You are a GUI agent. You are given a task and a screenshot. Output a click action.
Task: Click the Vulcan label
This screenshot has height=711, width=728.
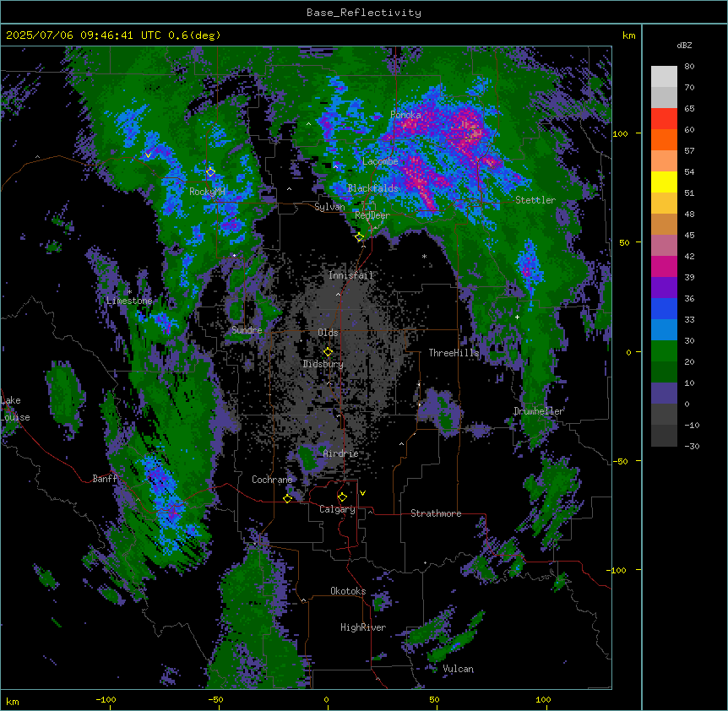point(459,669)
